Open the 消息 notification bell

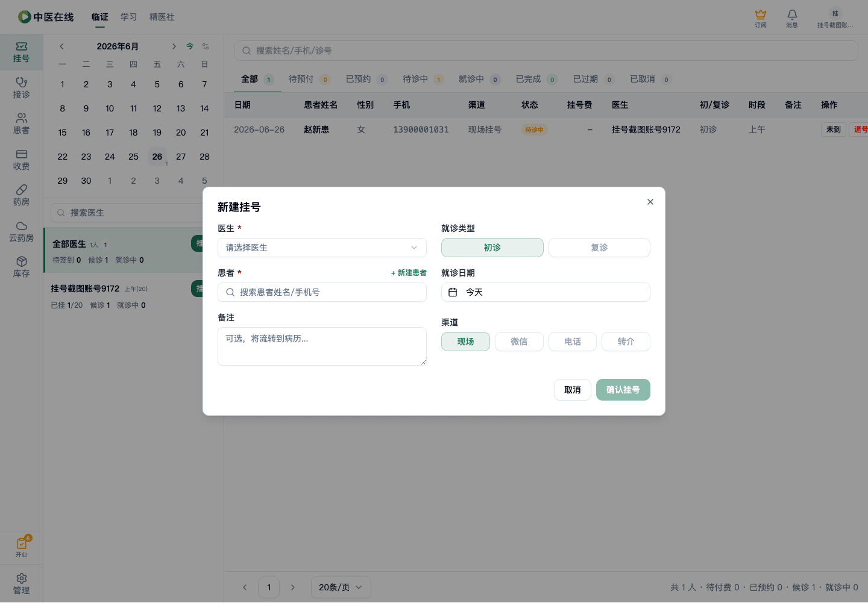click(x=792, y=18)
